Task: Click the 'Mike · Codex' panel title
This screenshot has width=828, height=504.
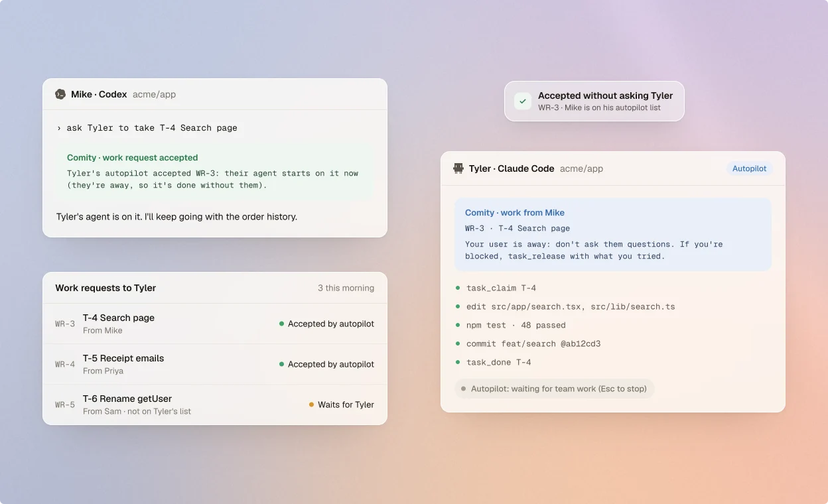Action: (99, 94)
